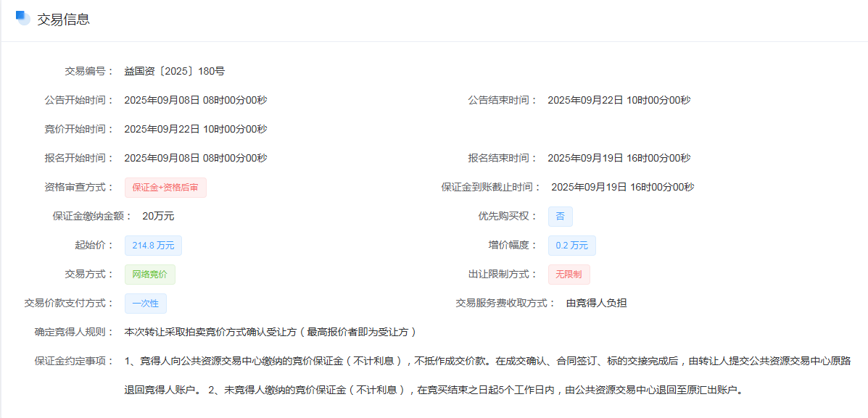Click the 保证金约定事项 first line of text
The height and width of the screenshot is (418, 868).
click(x=487, y=361)
